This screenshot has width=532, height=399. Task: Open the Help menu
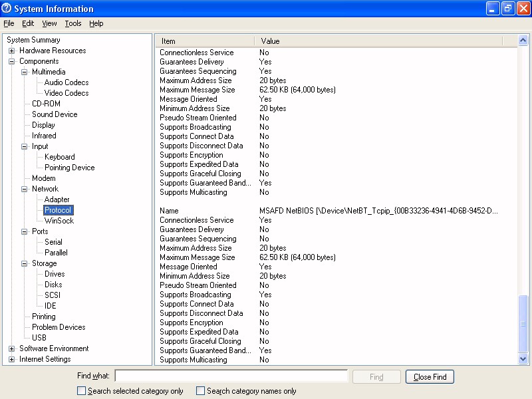point(96,23)
